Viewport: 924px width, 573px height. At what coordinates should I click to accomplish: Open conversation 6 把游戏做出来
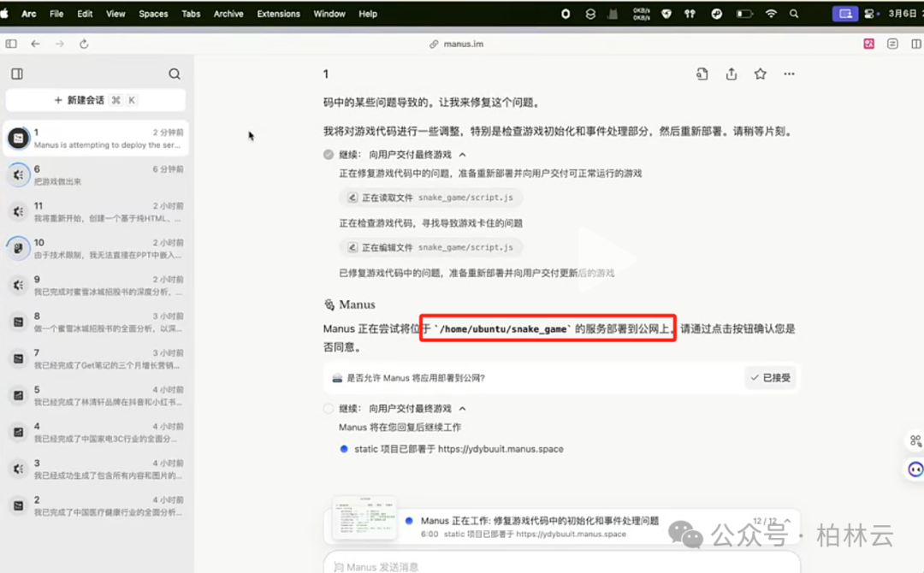click(x=96, y=175)
